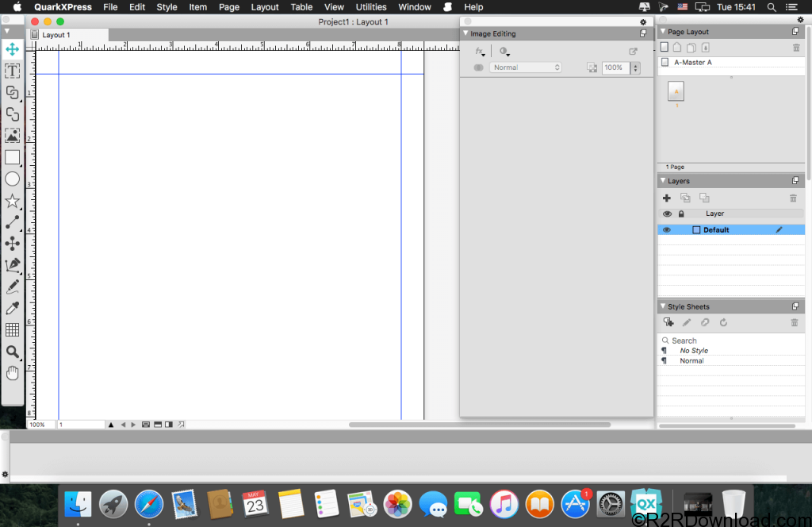Toggle split view horizontal in status bar
The image size is (812, 527).
[158, 425]
